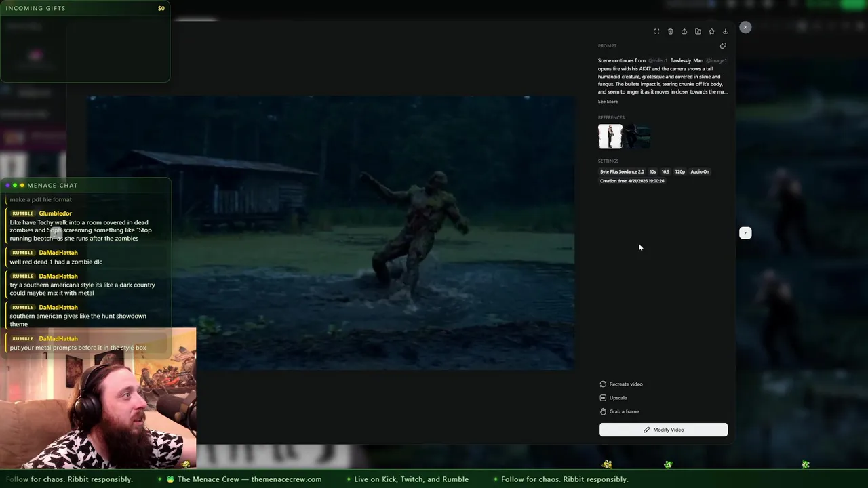Viewport: 868px width, 488px height.
Task: Click 'themenacecrew.com' in bottom ticker
Action: click(x=286, y=479)
